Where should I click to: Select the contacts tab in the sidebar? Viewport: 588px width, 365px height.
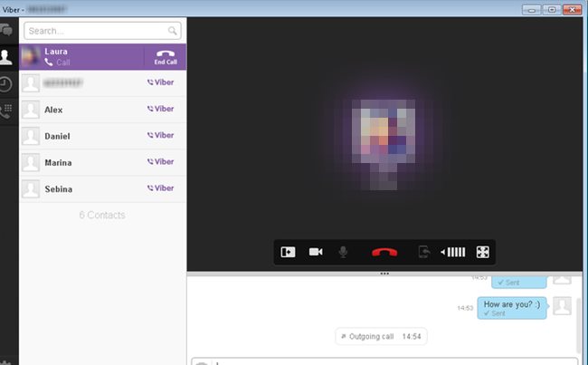(6, 57)
